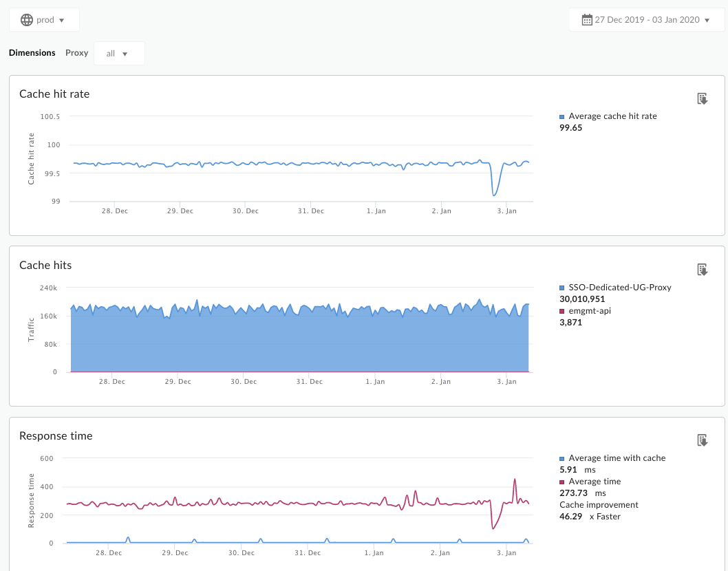Click the Proxy dimension label
Screen dimensions: 728x571
[77, 53]
